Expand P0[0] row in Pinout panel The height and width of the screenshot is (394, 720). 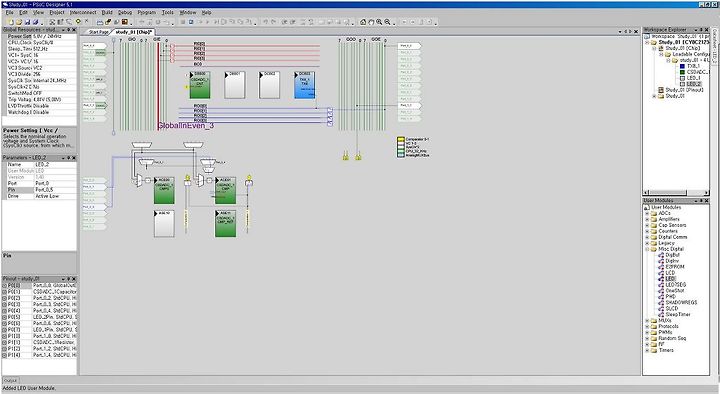click(5, 285)
